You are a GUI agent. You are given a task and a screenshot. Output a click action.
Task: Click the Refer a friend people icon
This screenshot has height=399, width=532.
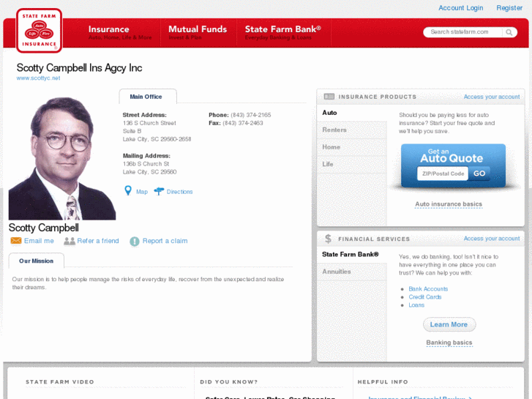[70, 241]
